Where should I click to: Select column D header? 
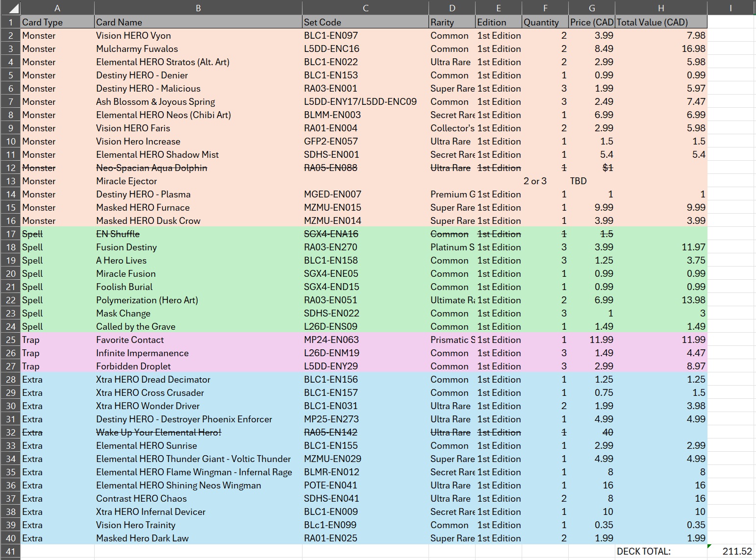click(x=452, y=8)
